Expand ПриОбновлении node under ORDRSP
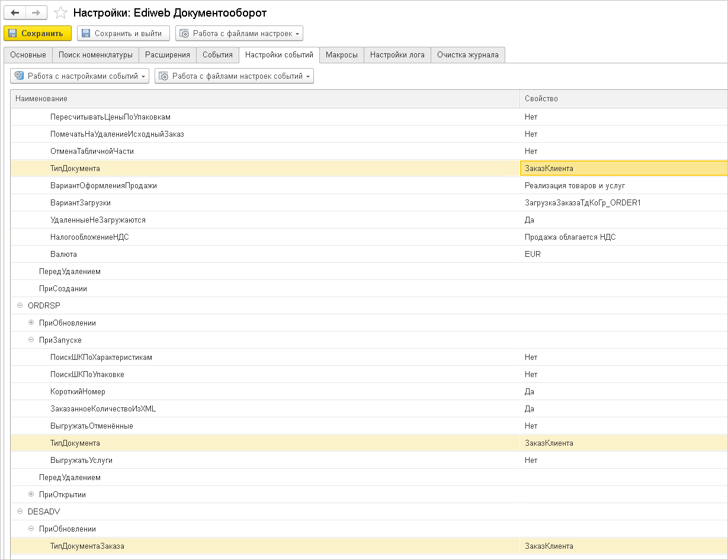728x560 pixels. pos(31,323)
